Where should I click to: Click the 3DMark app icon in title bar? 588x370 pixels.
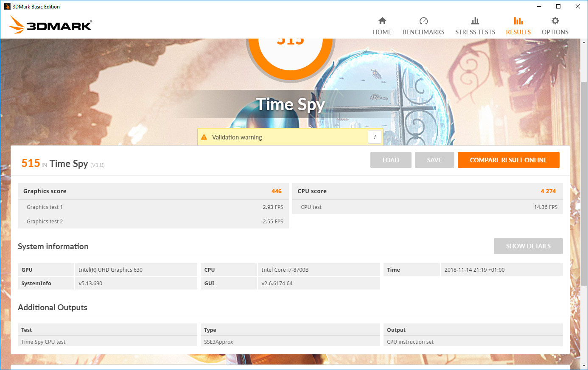7,6
